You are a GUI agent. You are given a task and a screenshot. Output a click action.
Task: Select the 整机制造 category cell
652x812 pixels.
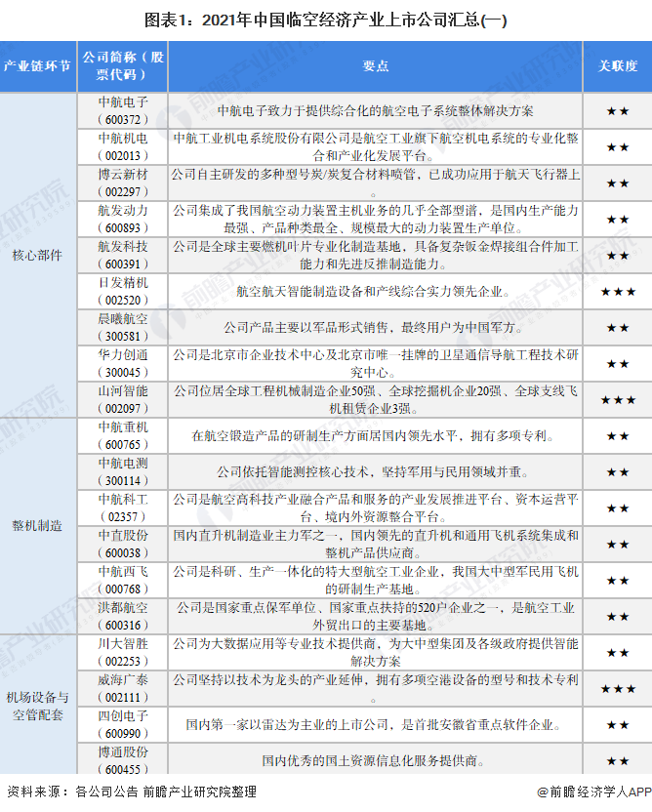pos(38,526)
